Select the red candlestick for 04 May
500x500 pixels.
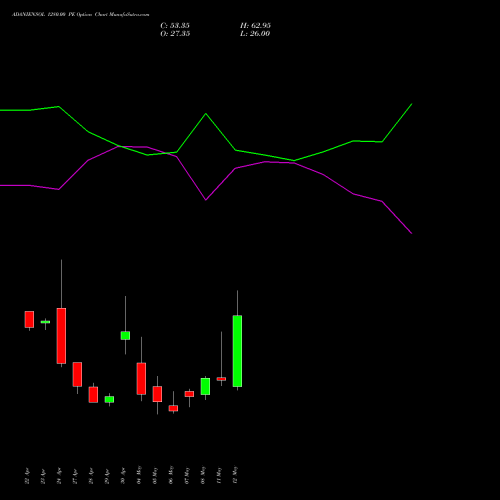click(x=141, y=379)
